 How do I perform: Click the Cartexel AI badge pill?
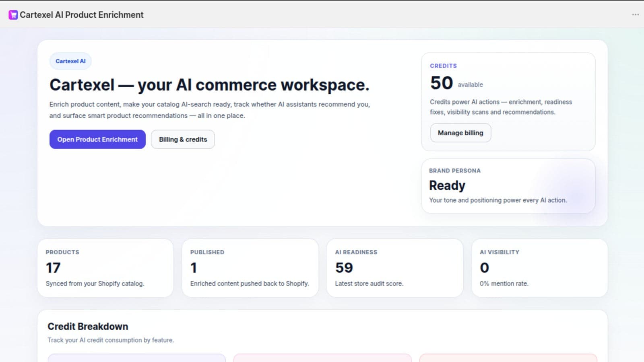pyautogui.click(x=70, y=61)
